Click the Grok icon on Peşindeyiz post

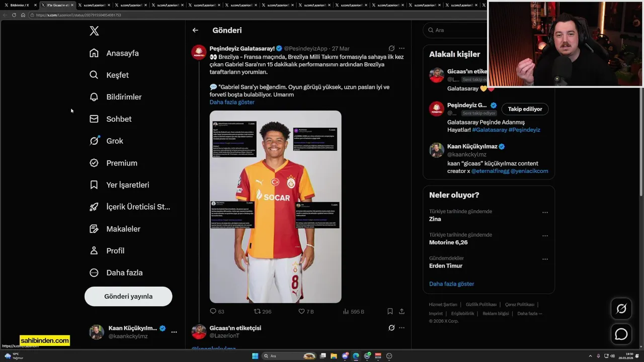click(391, 48)
